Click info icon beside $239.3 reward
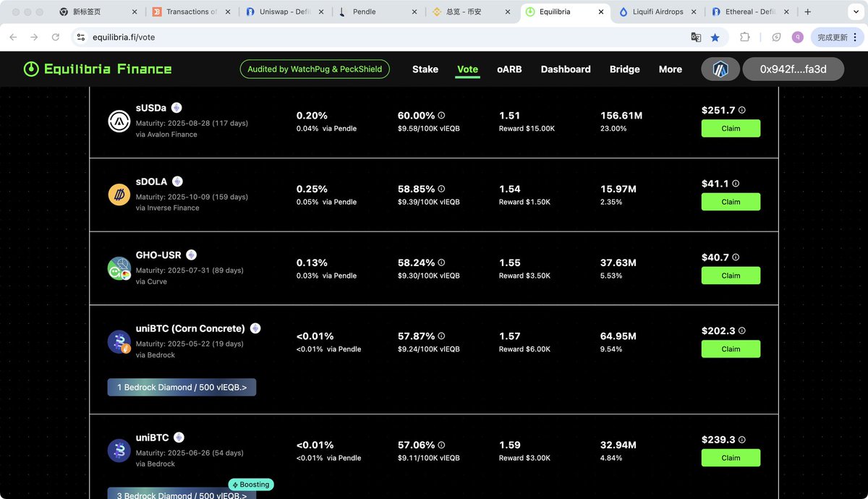The image size is (868, 499). [741, 440]
